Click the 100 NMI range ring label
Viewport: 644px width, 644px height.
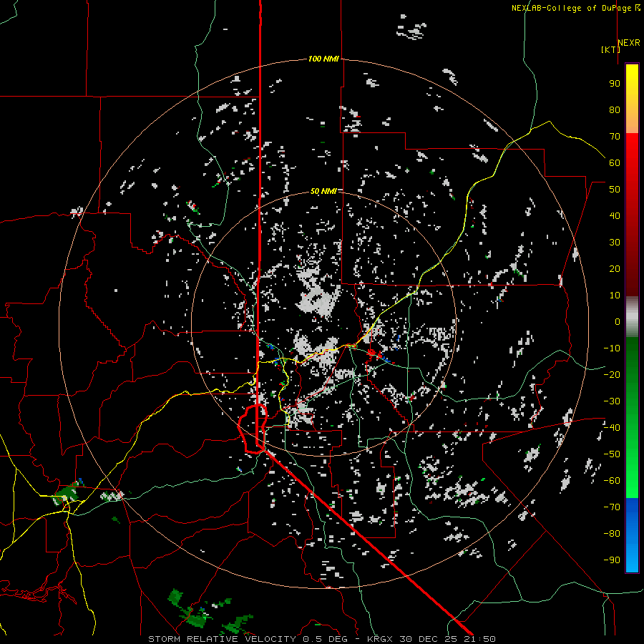[x=323, y=59]
